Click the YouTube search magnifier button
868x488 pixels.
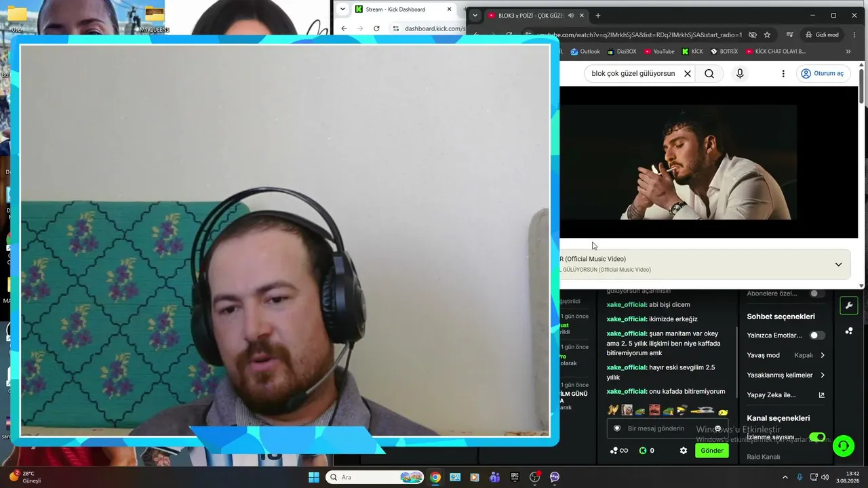[x=709, y=74]
